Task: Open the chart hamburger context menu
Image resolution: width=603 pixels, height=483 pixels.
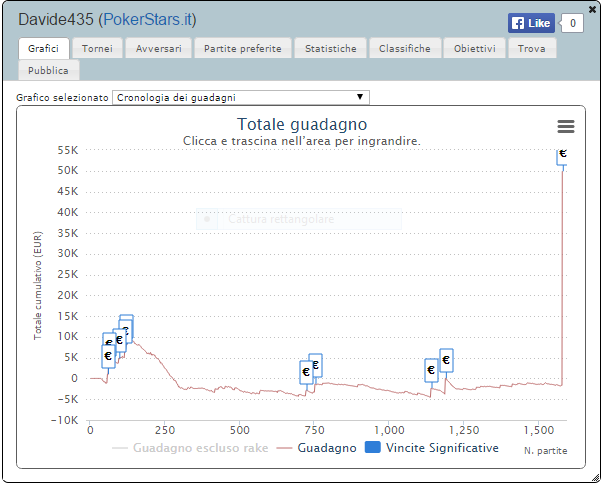Action: tap(566, 126)
